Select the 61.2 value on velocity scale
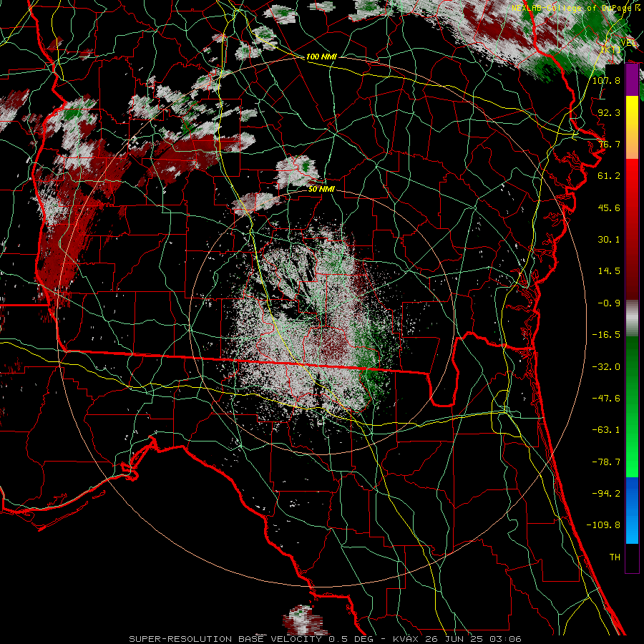644x644 pixels. [x=609, y=176]
